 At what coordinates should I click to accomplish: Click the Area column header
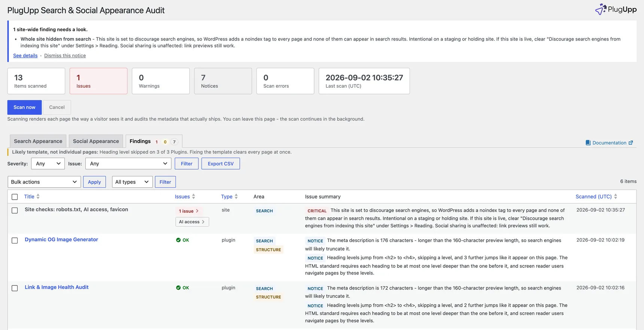coord(259,197)
